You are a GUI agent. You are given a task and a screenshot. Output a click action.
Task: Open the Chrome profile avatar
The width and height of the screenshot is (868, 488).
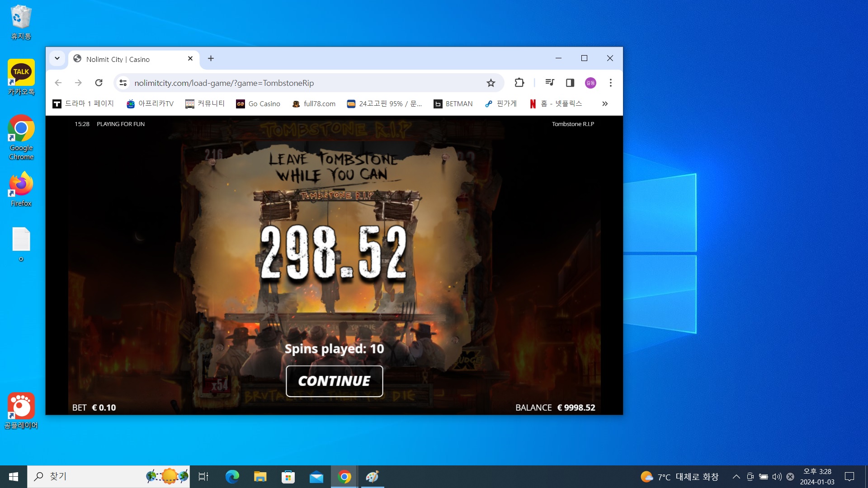590,83
